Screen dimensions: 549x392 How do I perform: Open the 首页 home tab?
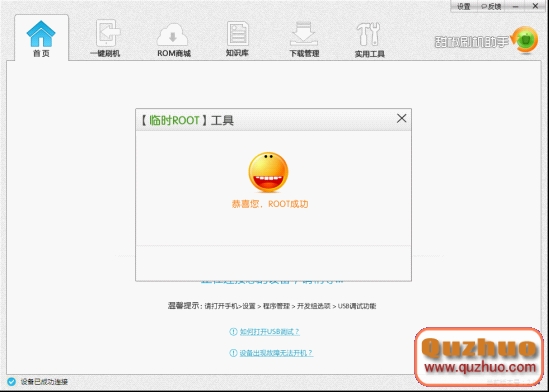click(x=41, y=38)
